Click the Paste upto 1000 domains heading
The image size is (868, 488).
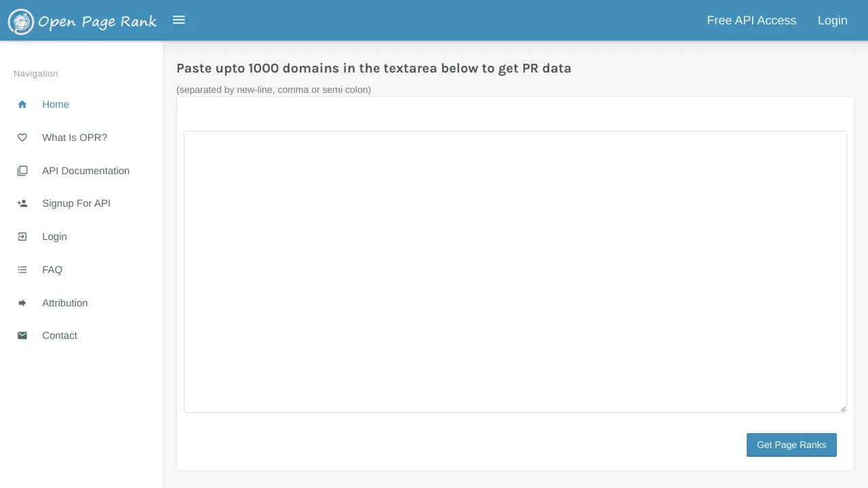374,68
